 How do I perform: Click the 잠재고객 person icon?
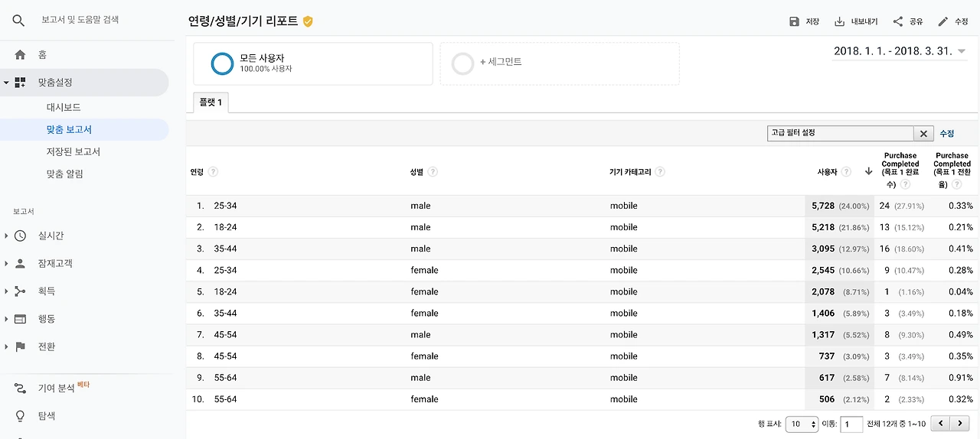[20, 263]
